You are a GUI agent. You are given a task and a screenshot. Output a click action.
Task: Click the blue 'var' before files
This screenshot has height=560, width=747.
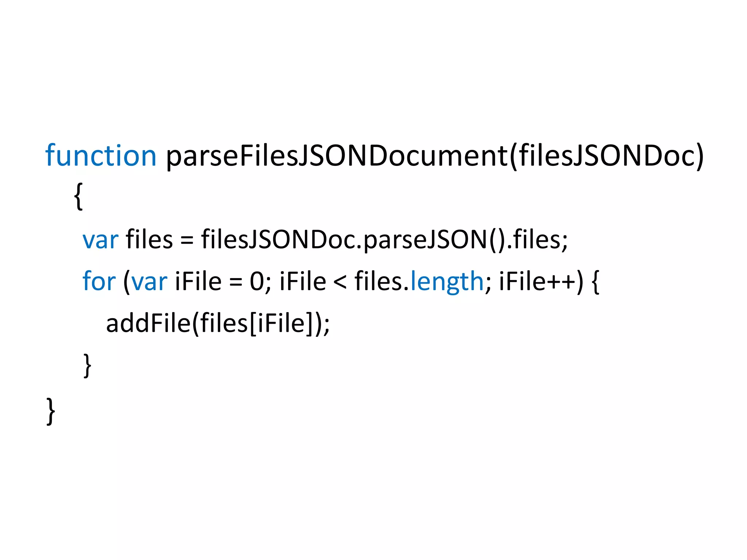[101, 241]
